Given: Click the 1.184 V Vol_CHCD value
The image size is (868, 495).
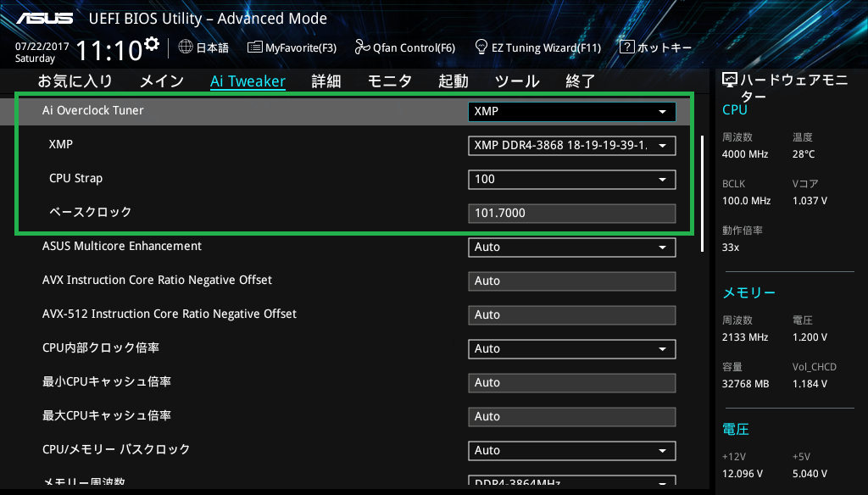Looking at the screenshot, I should pyautogui.click(x=810, y=384).
